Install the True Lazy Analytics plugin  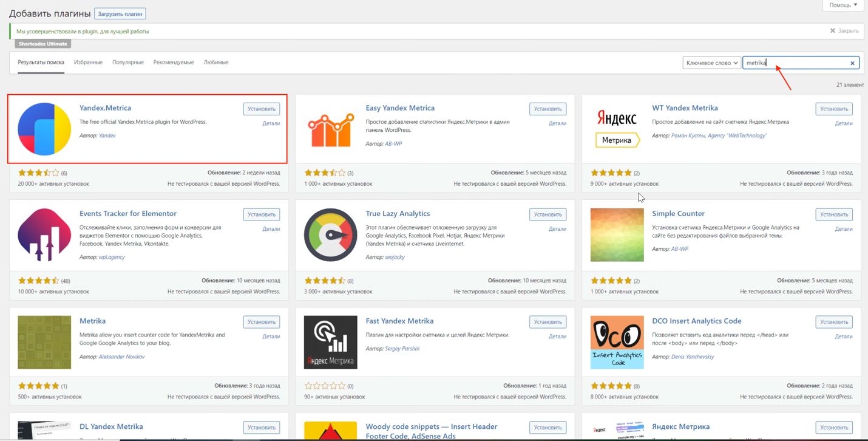click(548, 214)
